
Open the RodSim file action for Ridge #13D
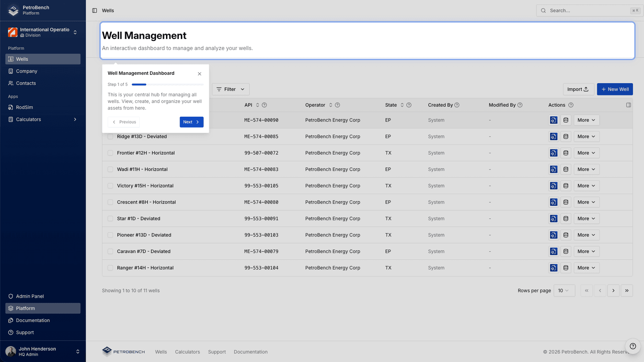(x=553, y=136)
